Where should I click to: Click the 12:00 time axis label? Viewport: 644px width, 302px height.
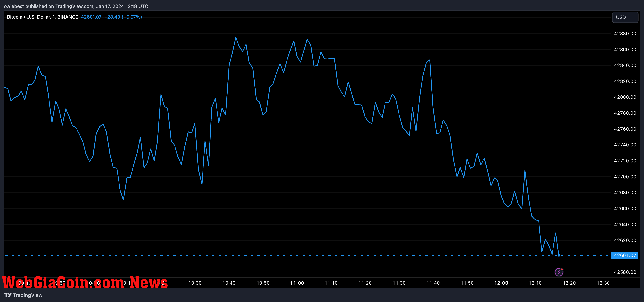click(501, 283)
